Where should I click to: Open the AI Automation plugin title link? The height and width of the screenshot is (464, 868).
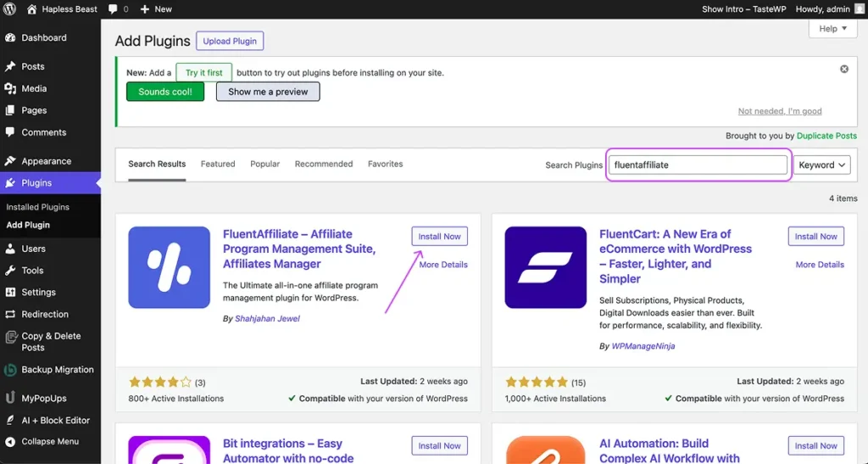coord(670,450)
